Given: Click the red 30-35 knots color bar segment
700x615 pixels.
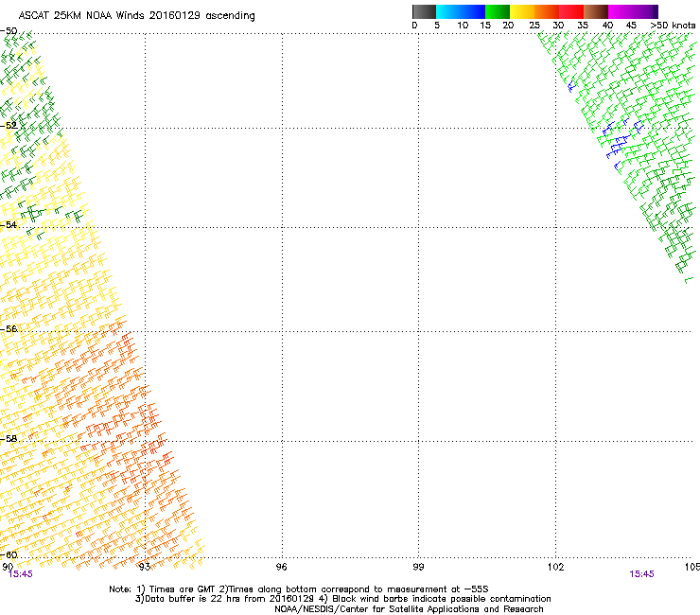Looking at the screenshot, I should tap(571, 11).
